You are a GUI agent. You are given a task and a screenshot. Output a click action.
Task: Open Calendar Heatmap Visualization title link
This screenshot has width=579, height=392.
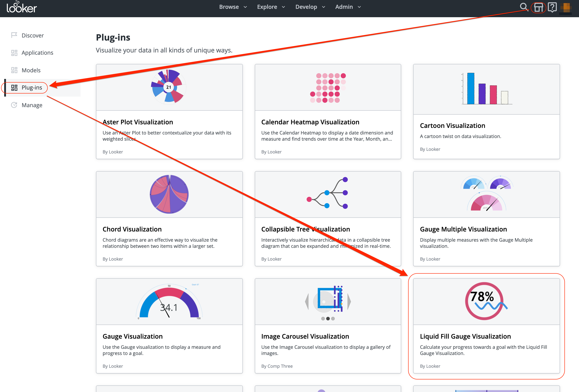(310, 122)
